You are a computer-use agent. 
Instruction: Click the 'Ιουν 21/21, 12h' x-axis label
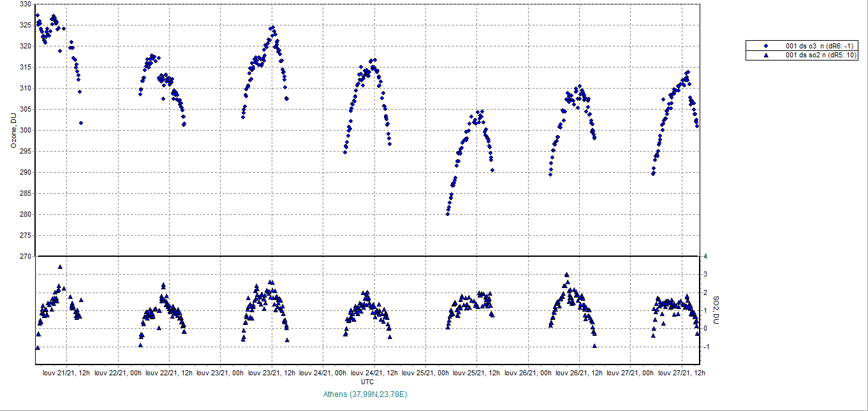click(x=65, y=373)
